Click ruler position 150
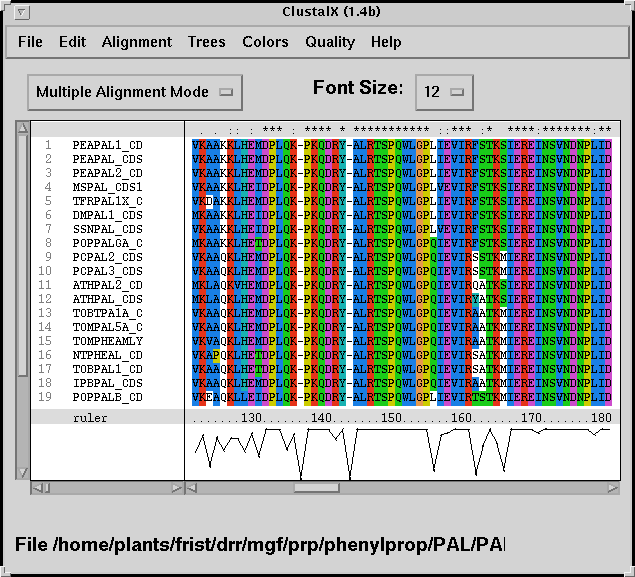 click(x=391, y=417)
